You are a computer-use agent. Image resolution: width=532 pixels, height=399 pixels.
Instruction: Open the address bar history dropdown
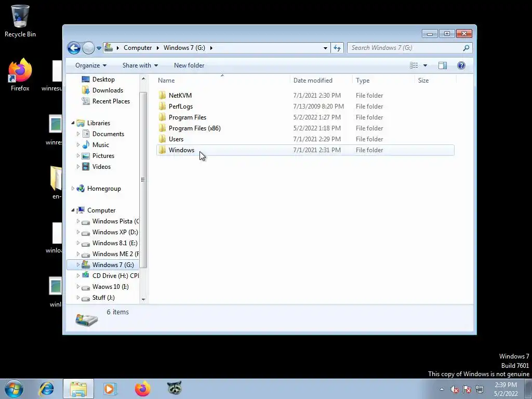tap(325, 48)
